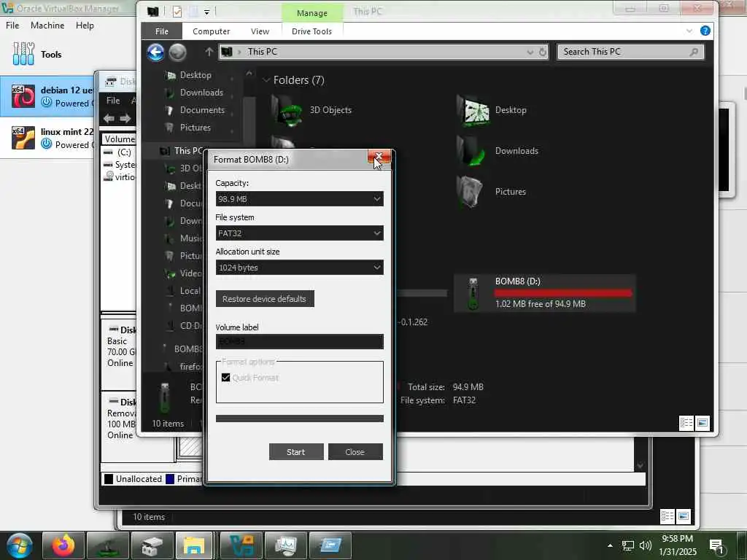Open the Customize Quick Access Toolbar dropdown
The height and width of the screenshot is (560, 747).
click(206, 12)
